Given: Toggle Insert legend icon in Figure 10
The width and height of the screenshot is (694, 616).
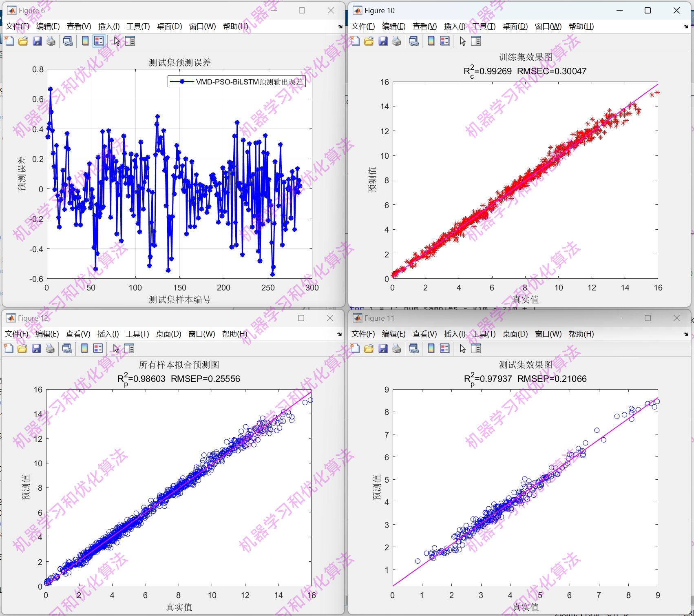Looking at the screenshot, I should tap(445, 41).
